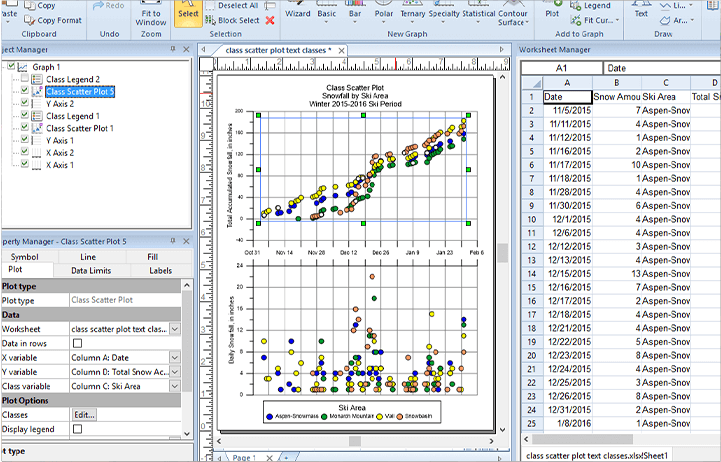Screen dimensions: 721x462
Task: Tick the Data in rows checkbox
Action: tap(78, 343)
